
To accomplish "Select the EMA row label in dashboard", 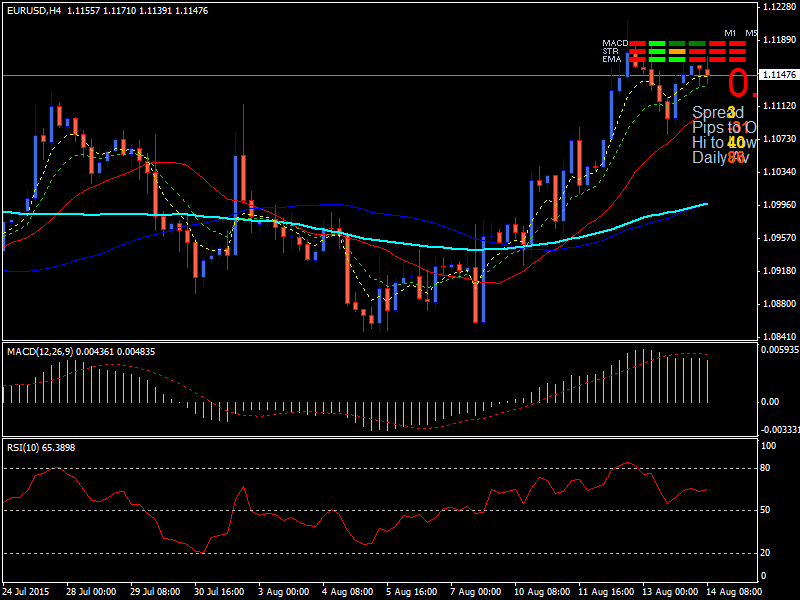I will tap(611, 59).
